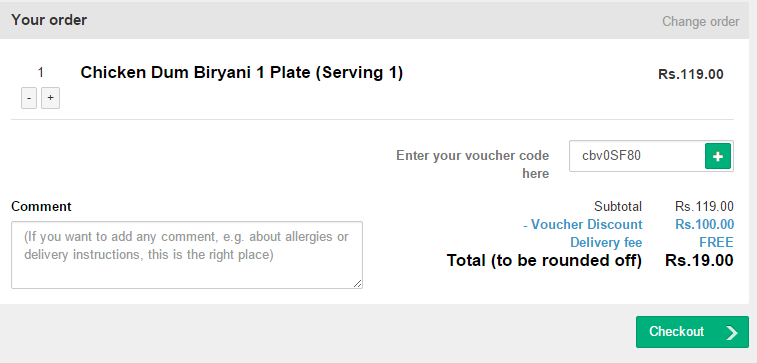Grab the comment box resize handle

pos(357,284)
